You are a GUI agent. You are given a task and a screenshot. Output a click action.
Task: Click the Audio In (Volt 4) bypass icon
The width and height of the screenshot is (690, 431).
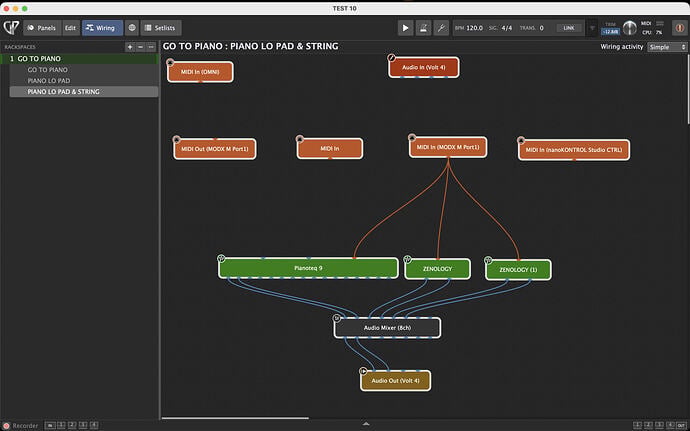coord(391,58)
